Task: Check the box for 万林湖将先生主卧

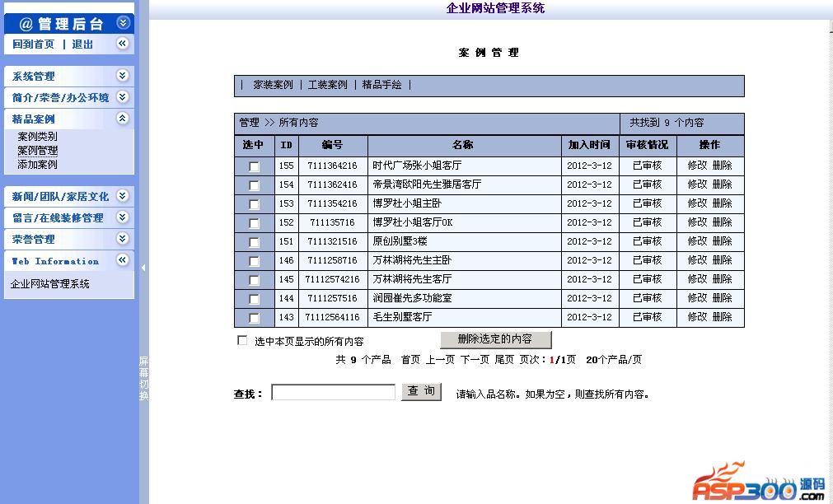Action: coord(255,261)
